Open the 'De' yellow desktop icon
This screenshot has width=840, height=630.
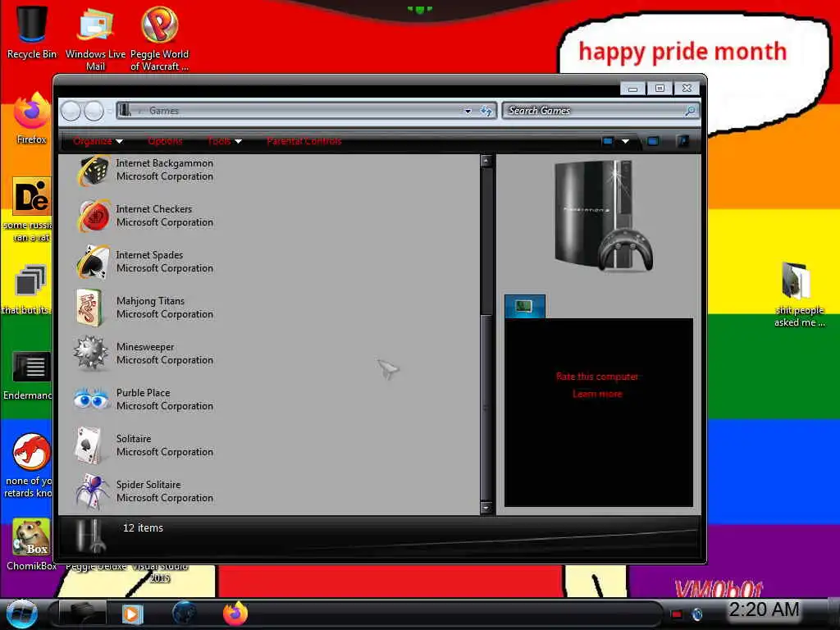pyautogui.click(x=32, y=196)
